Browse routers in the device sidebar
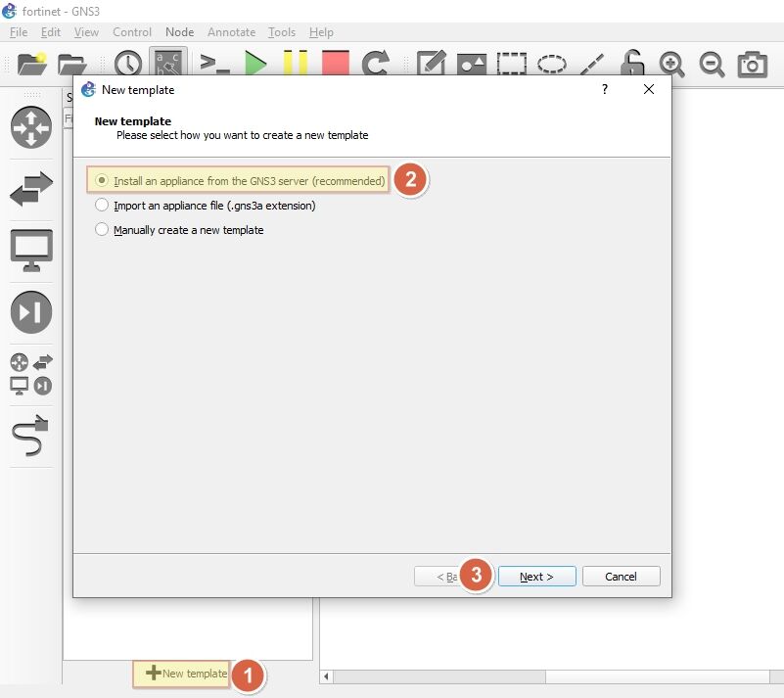Viewport: 784px width, 698px height. coord(31,127)
